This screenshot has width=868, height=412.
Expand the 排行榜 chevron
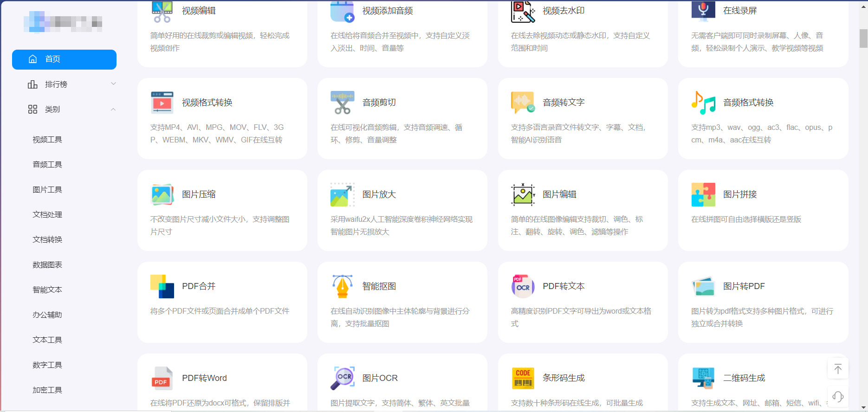point(113,84)
